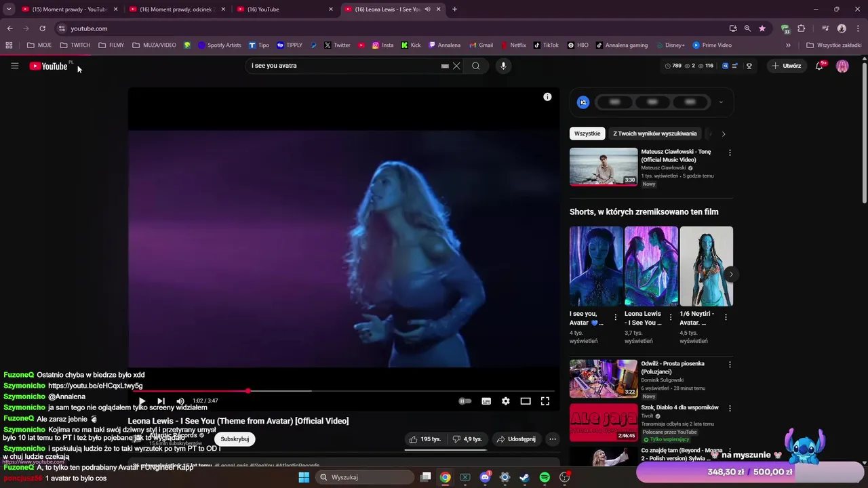868x488 pixels.
Task: Start voice search with the microphone icon
Action: pyautogui.click(x=503, y=66)
